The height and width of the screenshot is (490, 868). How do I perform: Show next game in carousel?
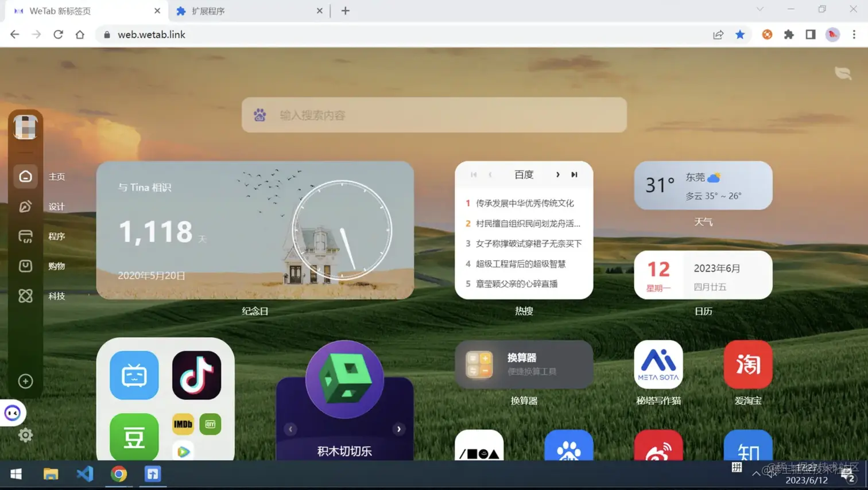399,429
